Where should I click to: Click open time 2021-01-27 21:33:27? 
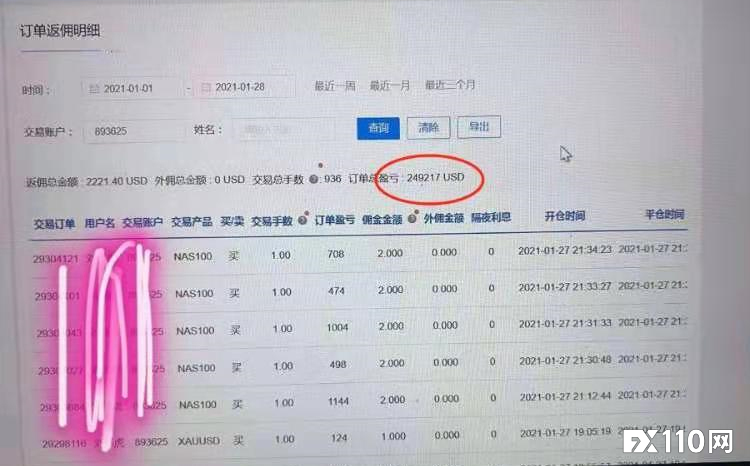click(x=565, y=287)
